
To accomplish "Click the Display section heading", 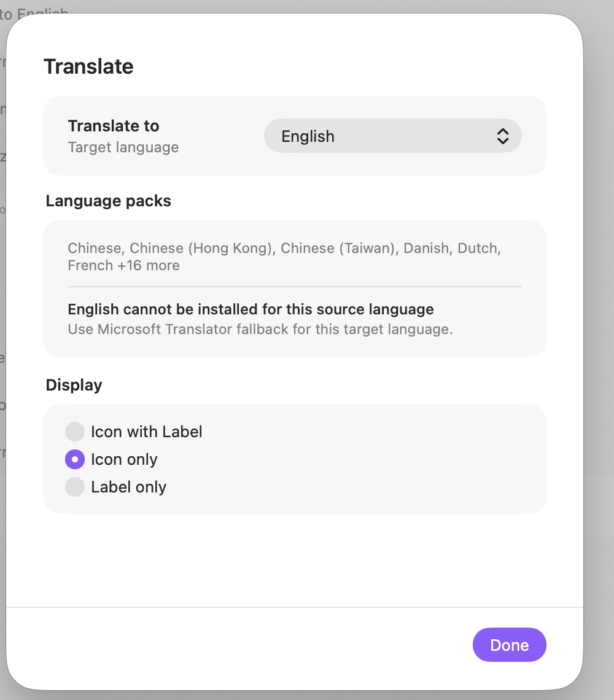I will pyautogui.click(x=74, y=385).
